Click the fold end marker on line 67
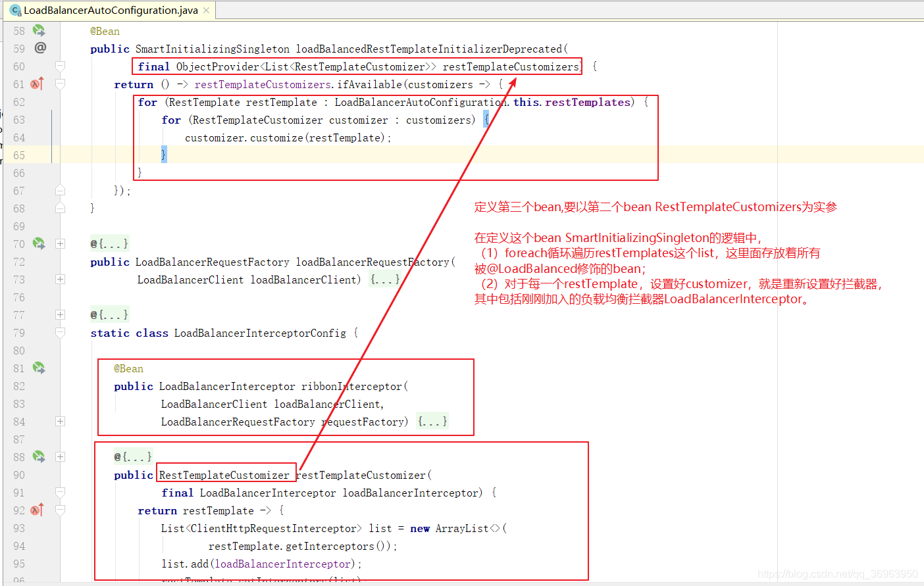This screenshot has height=586, width=924. pos(60,190)
